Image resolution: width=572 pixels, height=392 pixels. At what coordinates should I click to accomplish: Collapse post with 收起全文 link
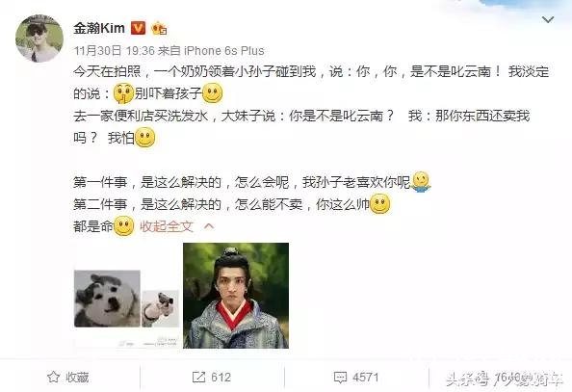[167, 226]
